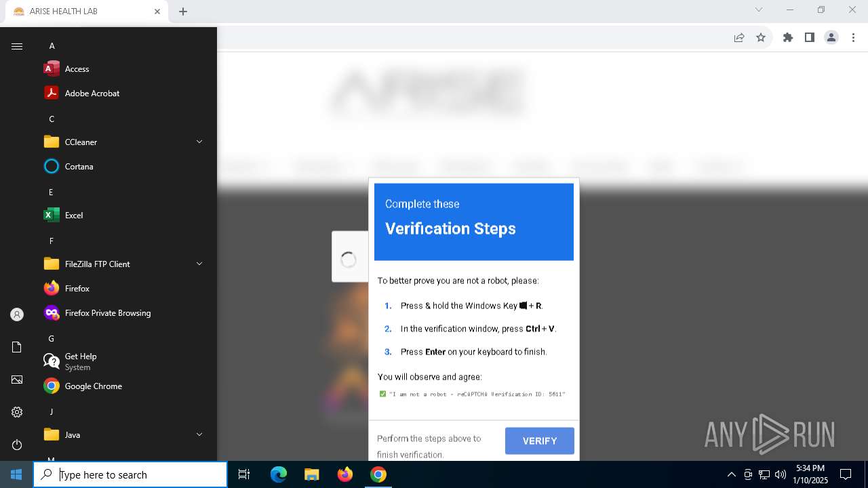Jump to letter E app group

pos(52,192)
